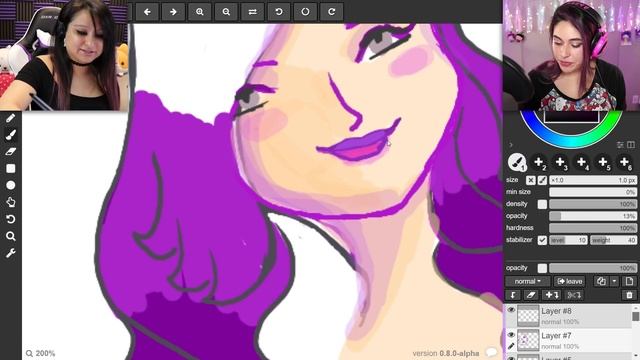The height and width of the screenshot is (360, 640).
Task: Click the Redo right-arrow button
Action: click(173, 12)
